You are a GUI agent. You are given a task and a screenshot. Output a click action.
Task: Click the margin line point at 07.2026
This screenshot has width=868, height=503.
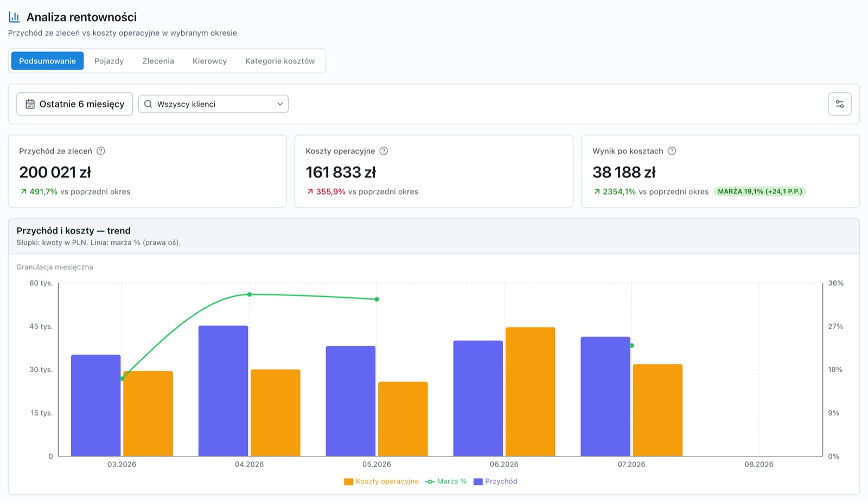632,346
